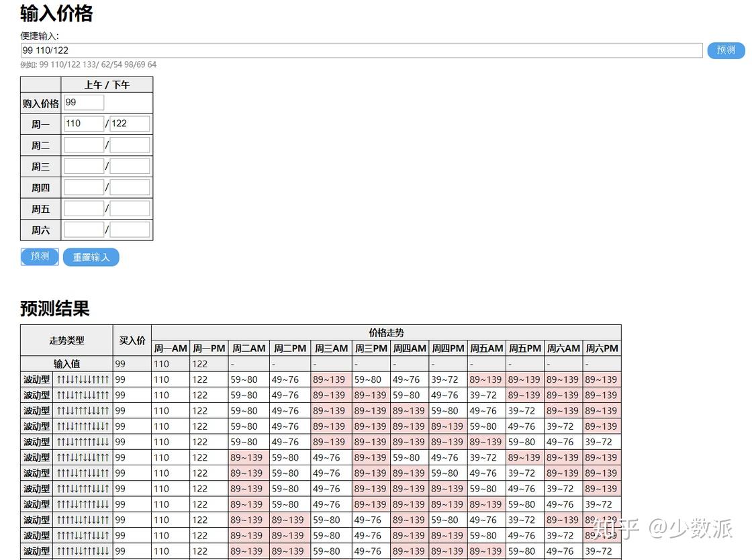Click the 购入价格 input showing 99
Screen dimensions: 752x560
(x=84, y=103)
